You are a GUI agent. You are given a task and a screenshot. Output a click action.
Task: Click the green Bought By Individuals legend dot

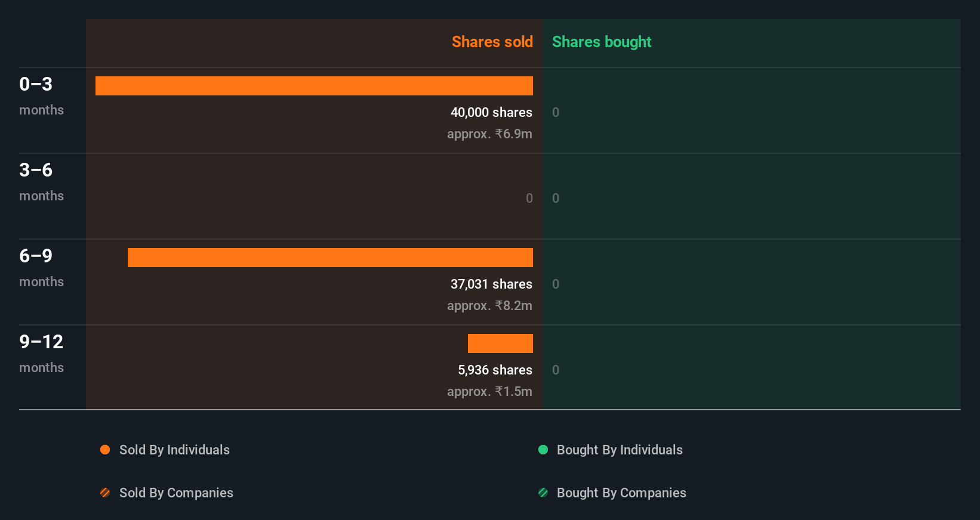(x=543, y=450)
